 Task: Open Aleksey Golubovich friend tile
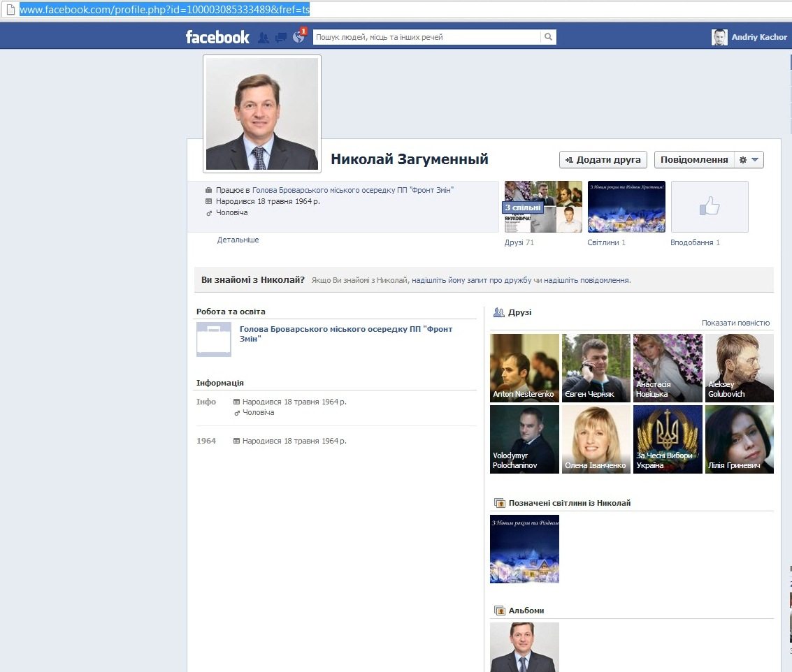pos(740,368)
